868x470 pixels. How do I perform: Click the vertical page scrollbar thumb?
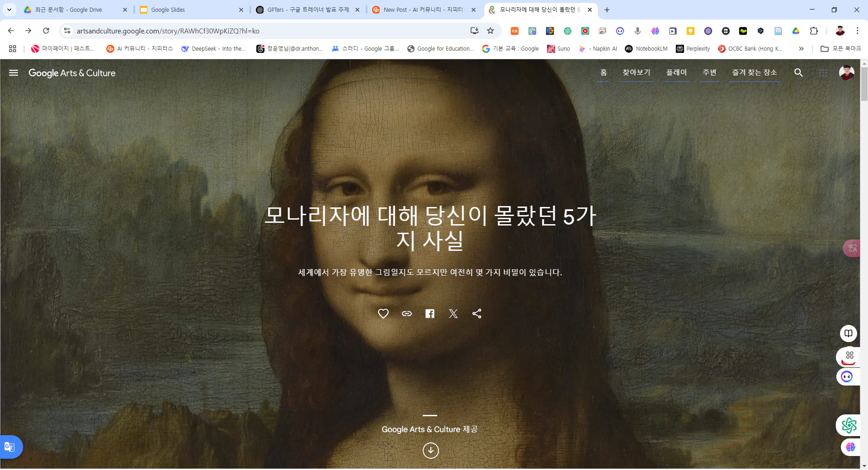coord(864,84)
